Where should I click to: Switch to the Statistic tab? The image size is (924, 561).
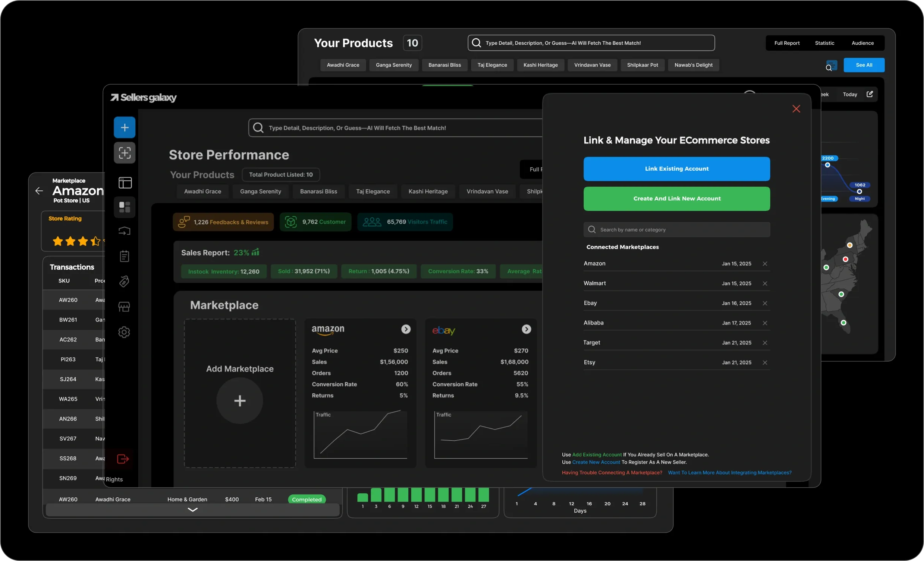(824, 43)
